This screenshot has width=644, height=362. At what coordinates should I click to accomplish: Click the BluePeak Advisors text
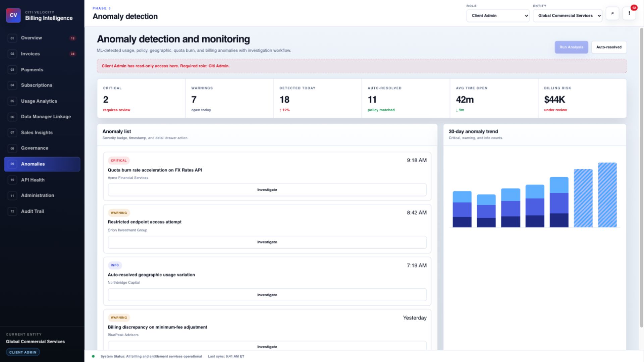123,335
